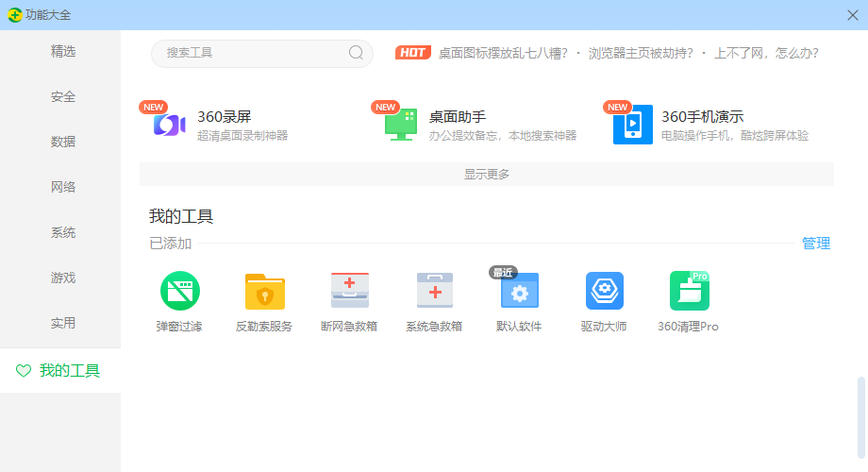Image resolution: width=868 pixels, height=472 pixels.
Task: Click the 360录屏 title text
Action: (x=225, y=117)
